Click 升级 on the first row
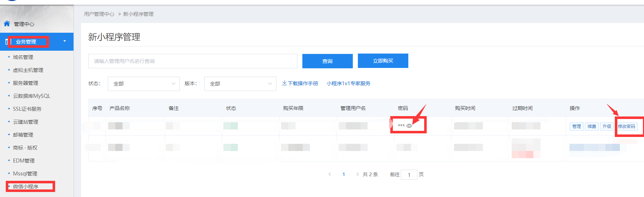 [607, 127]
